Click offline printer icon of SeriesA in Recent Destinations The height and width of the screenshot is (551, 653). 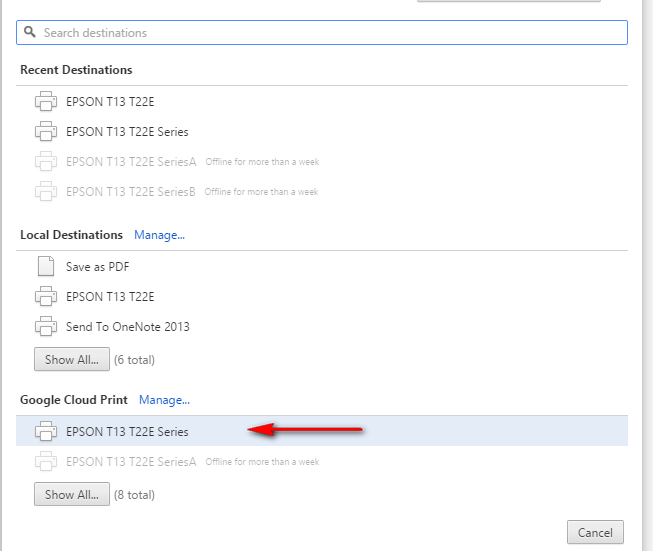(x=45, y=161)
